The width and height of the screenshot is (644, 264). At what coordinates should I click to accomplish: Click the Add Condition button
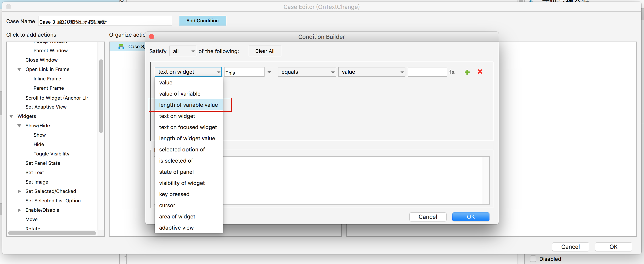[202, 21]
